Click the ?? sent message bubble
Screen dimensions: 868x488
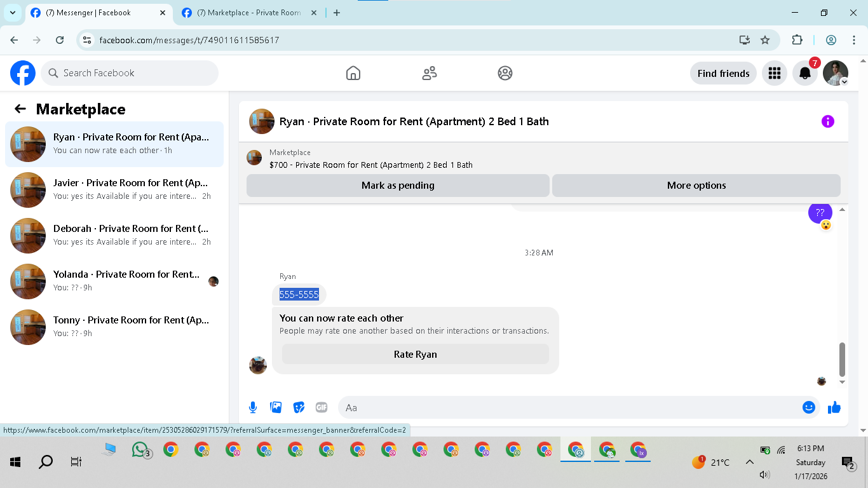coord(820,213)
